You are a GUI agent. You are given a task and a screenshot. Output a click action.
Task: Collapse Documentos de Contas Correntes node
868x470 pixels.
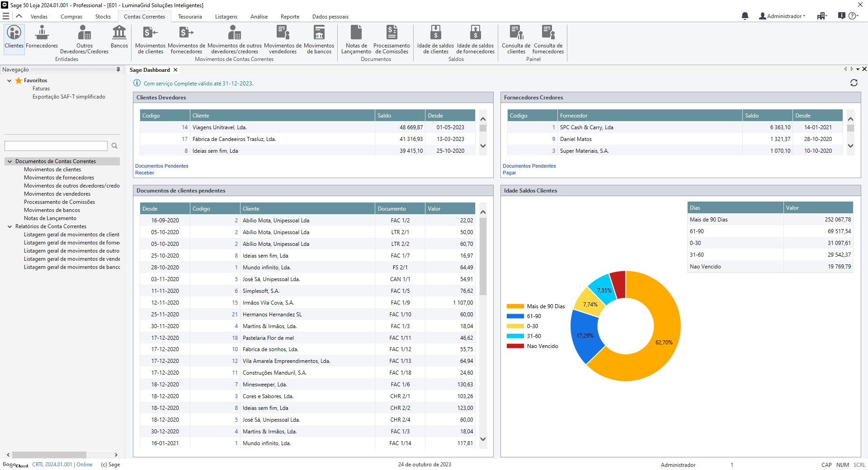[x=9, y=161]
